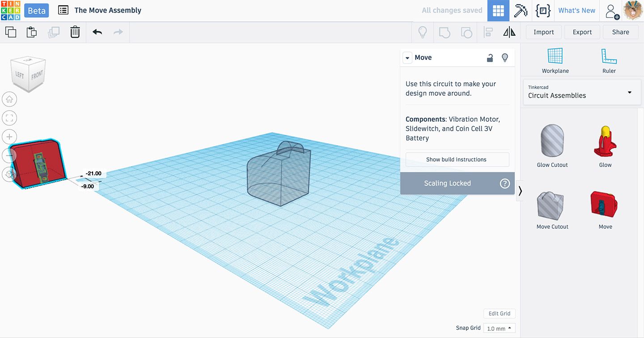Select the Ruler tool
Screen dimensions: 644x338
point(609,60)
